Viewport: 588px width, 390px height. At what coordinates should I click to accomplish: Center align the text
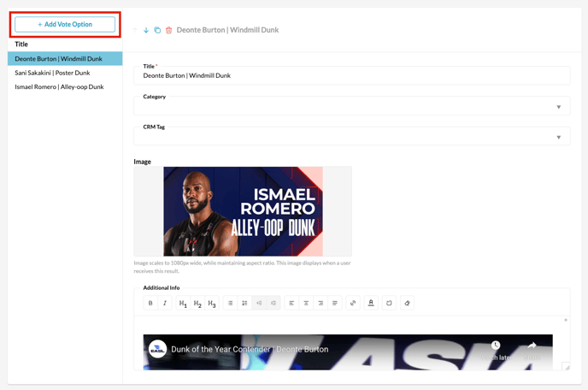point(306,303)
